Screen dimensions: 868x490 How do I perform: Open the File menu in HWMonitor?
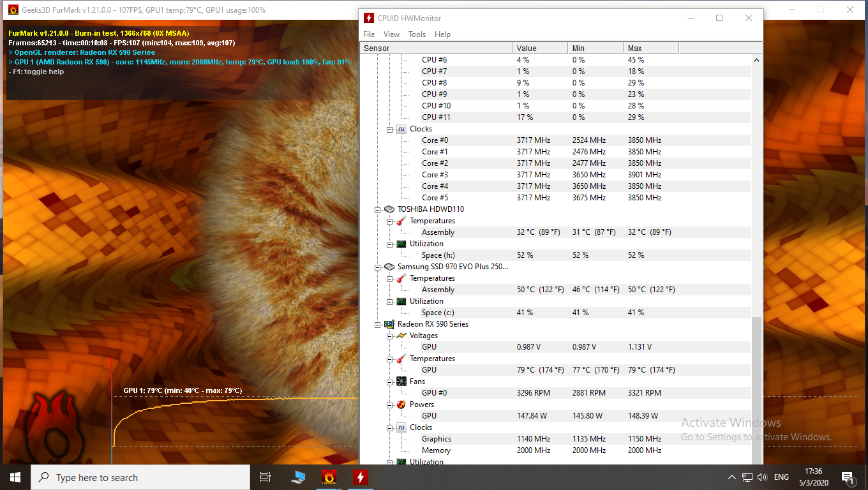click(369, 34)
